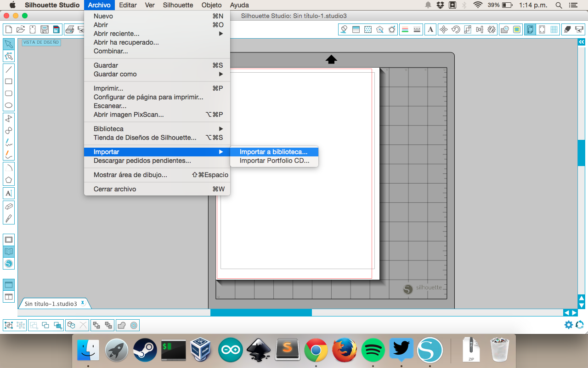Click the Save to SD card icon
The height and width of the screenshot is (368, 588).
[57, 29]
